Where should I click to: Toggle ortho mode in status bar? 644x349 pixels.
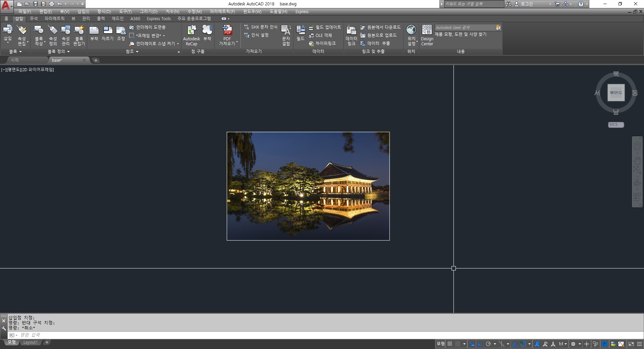click(480, 344)
